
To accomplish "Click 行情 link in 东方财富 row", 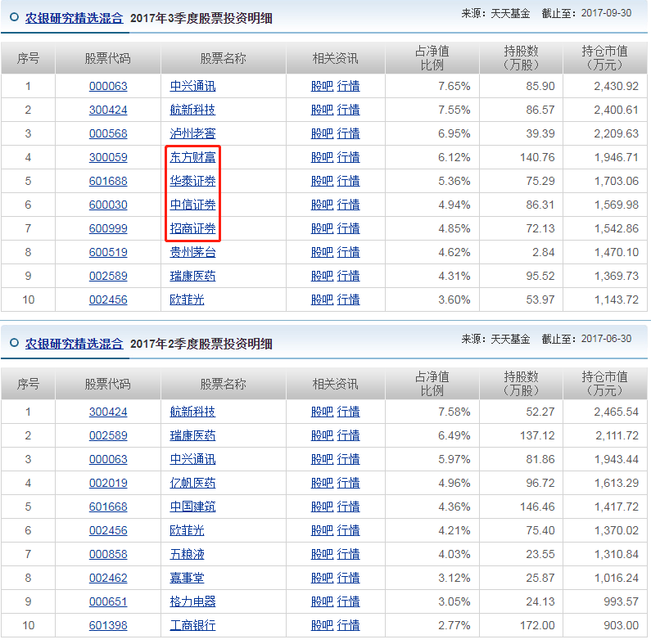I will [348, 157].
